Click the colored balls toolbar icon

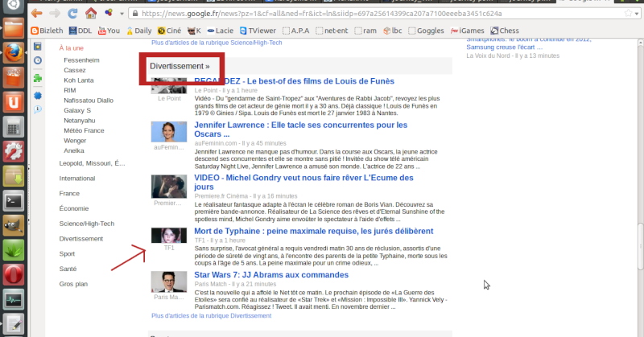[x=109, y=13]
